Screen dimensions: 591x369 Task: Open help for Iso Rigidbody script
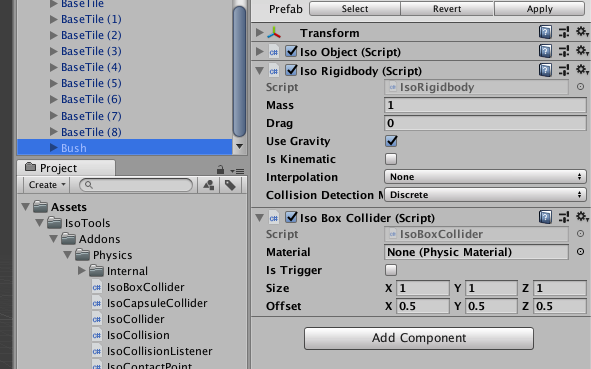545,70
